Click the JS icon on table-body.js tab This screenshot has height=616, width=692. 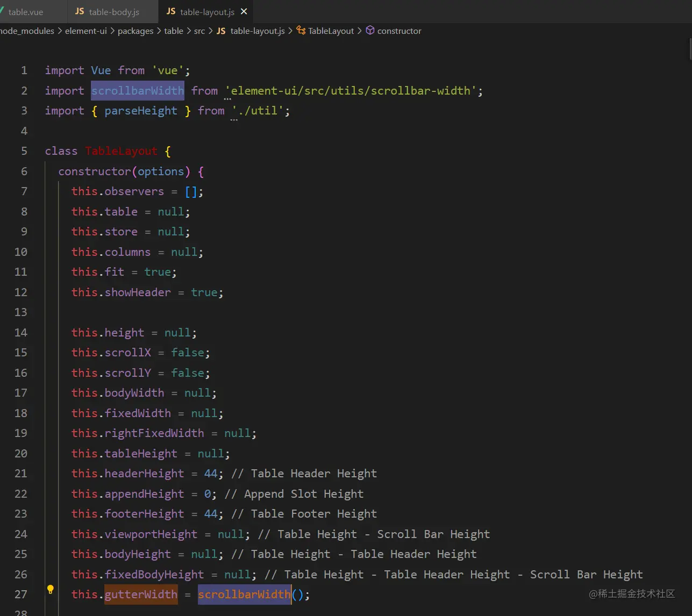click(x=80, y=11)
